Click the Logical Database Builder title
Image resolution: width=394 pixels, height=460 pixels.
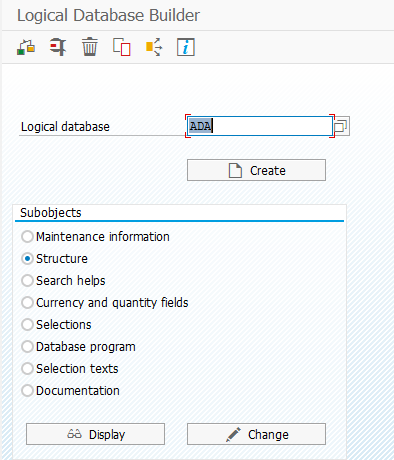[x=108, y=16]
